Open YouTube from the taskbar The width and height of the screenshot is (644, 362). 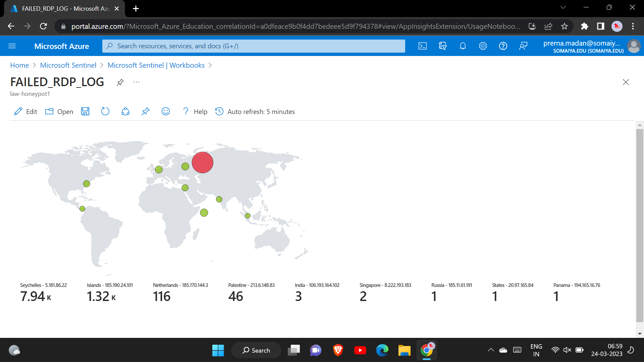point(360,350)
